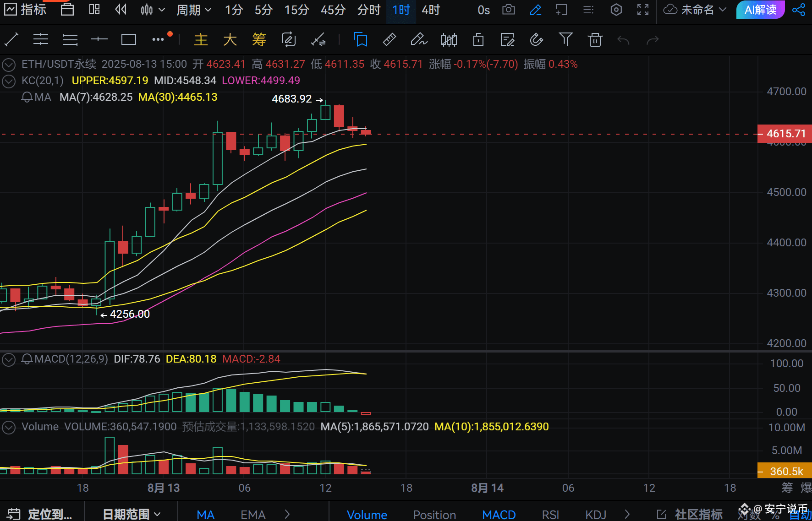Switch to the 15分 timeframe
The width and height of the screenshot is (812, 521).
coord(296,10)
